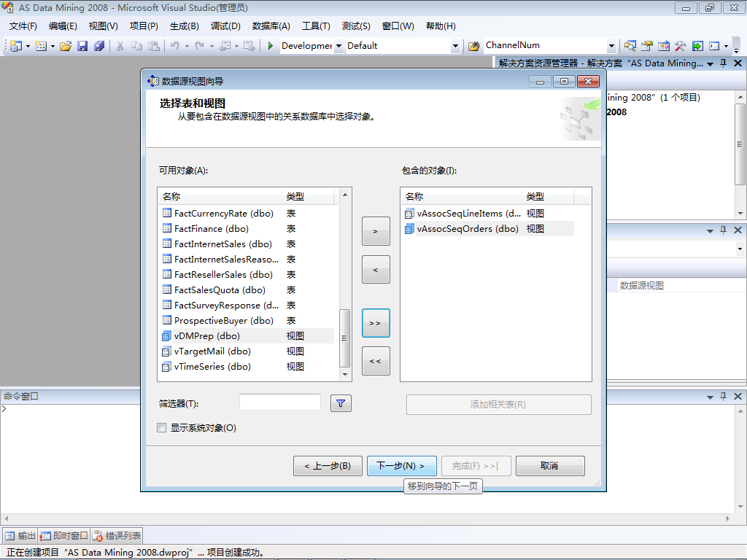747x560 pixels.
Task: Click the 筛选器 filter text field
Action: pos(280,402)
